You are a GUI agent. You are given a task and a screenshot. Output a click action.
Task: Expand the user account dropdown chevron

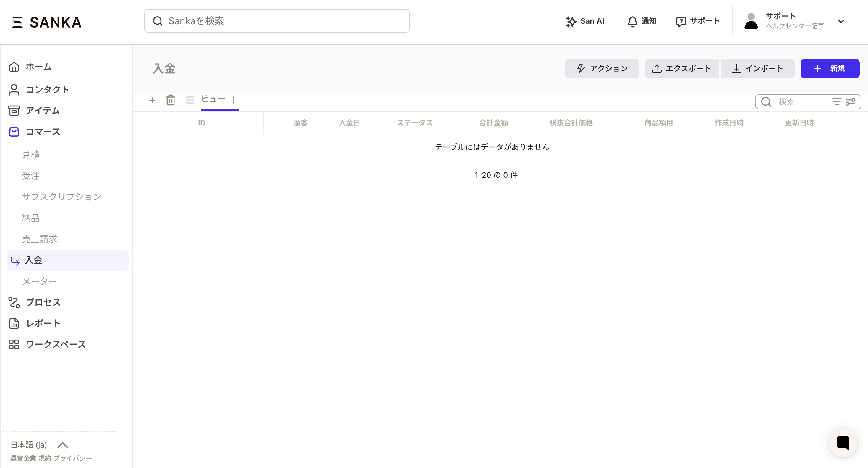coord(841,22)
